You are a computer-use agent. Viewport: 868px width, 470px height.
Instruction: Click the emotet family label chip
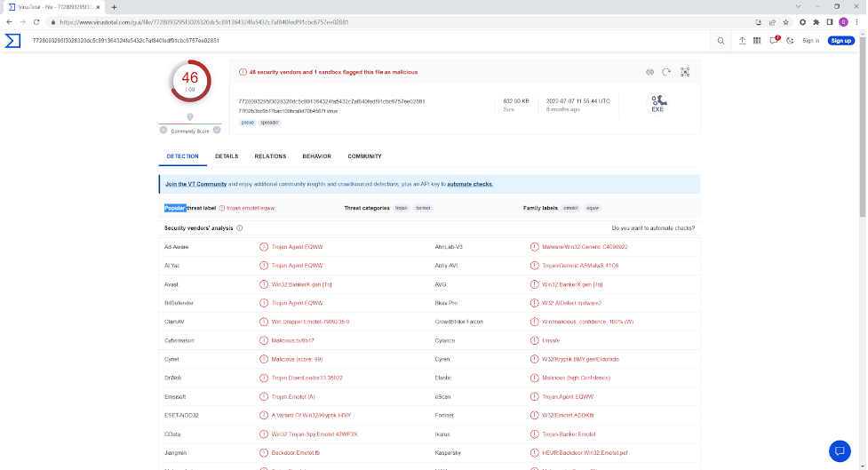coord(570,208)
